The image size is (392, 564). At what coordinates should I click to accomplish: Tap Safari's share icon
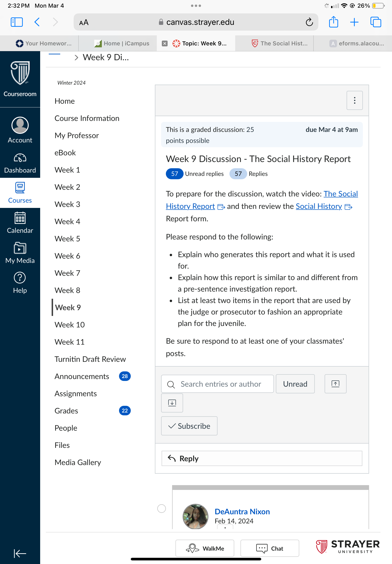point(333,22)
